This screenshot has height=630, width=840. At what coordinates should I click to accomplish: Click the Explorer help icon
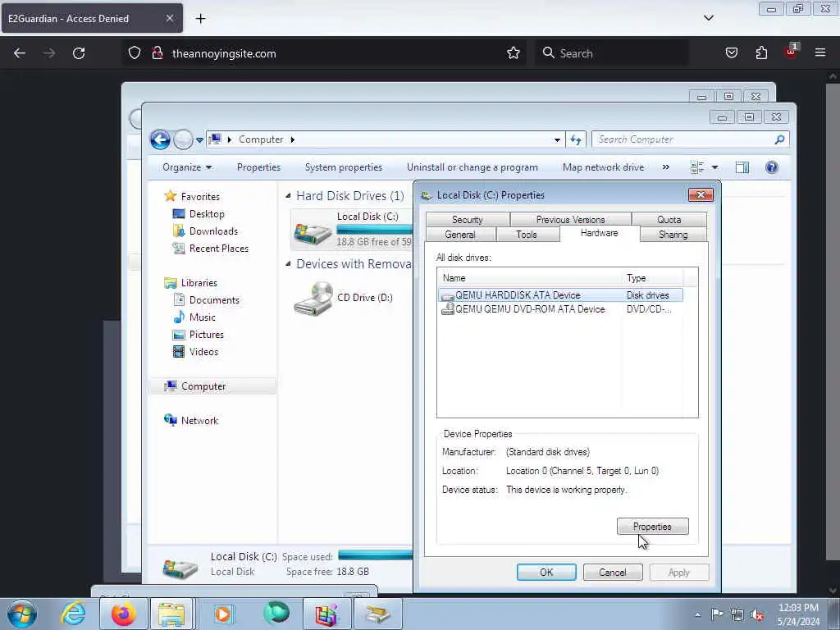point(771,167)
